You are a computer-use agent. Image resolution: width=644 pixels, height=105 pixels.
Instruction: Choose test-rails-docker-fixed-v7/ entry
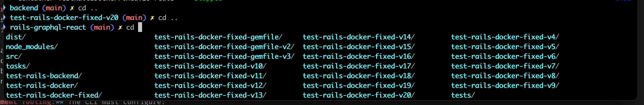[505, 66]
